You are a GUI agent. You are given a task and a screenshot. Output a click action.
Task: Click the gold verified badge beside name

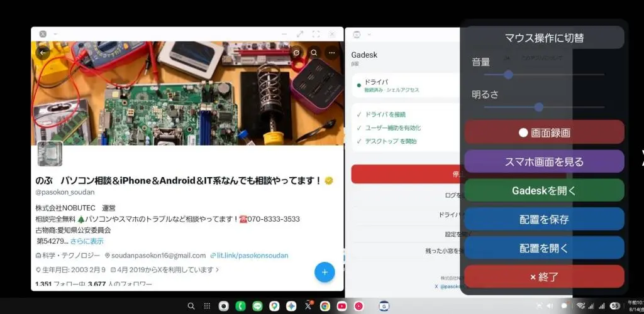click(x=328, y=180)
